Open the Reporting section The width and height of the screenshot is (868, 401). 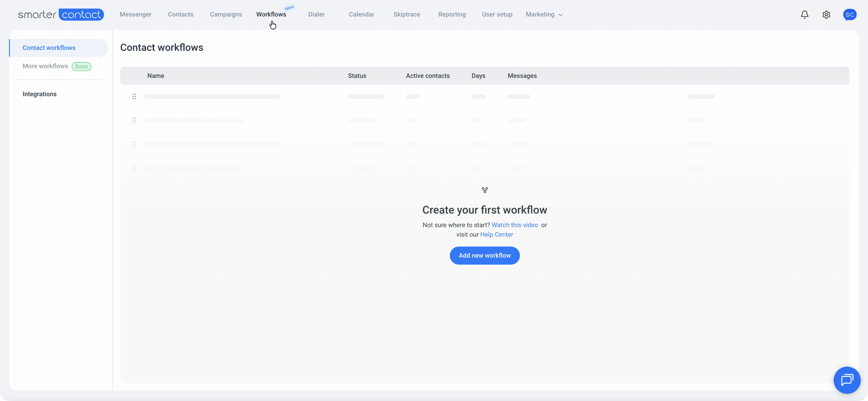(x=452, y=14)
